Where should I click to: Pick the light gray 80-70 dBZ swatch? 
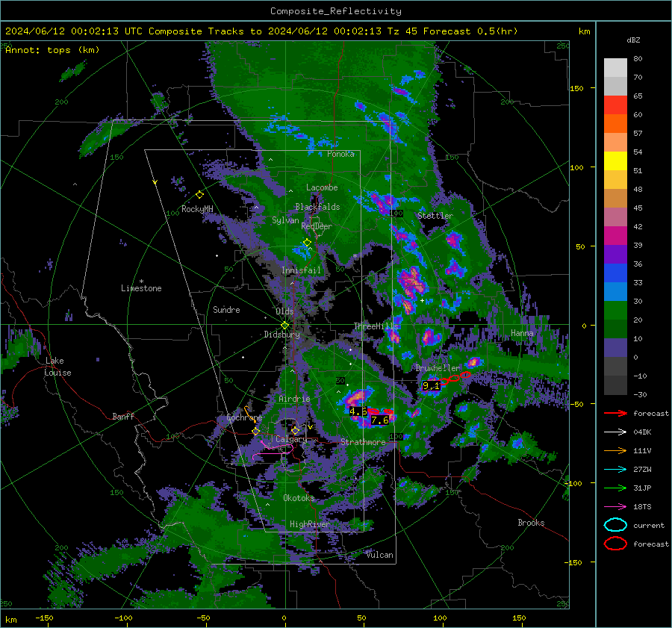pyautogui.click(x=615, y=67)
